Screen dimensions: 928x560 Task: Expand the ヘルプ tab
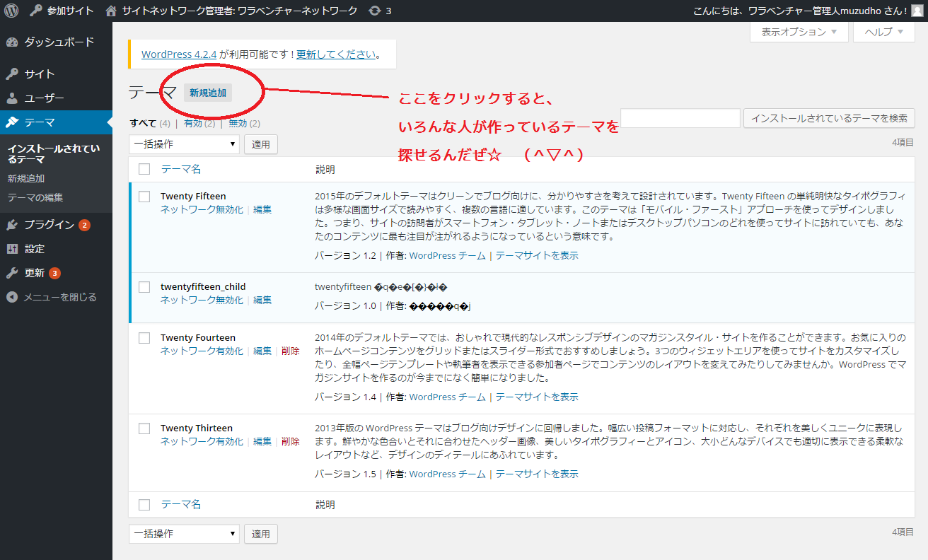pos(884,32)
